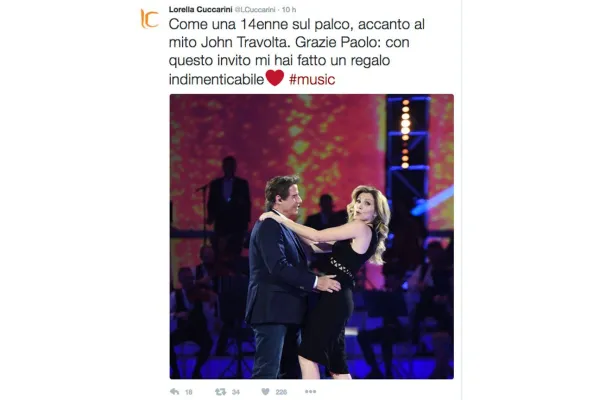Retweet this post with the retweet icon

click(x=220, y=392)
